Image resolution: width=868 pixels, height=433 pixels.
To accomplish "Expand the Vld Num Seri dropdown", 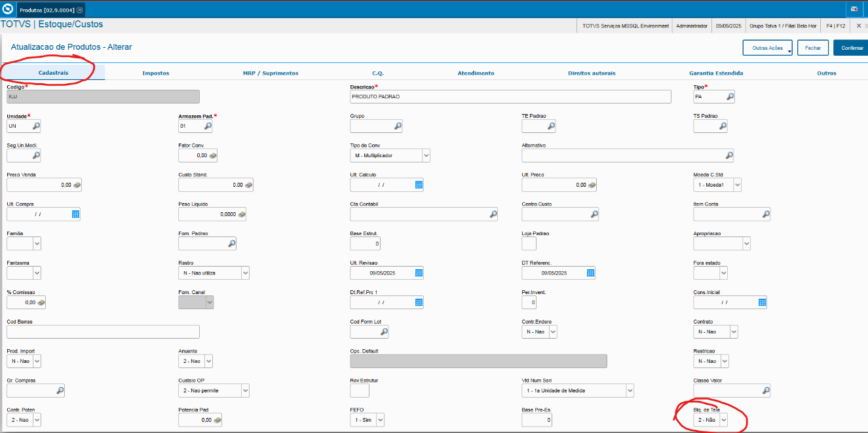I will point(630,390).
